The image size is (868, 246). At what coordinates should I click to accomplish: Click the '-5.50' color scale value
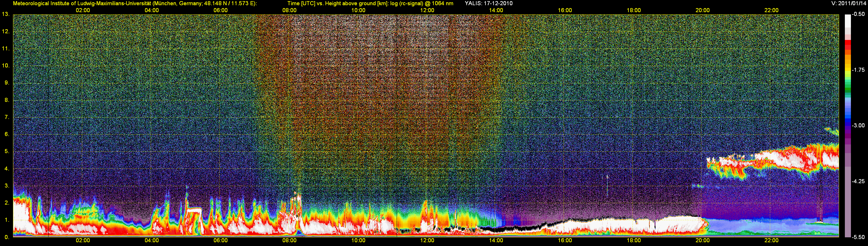pos(858,237)
